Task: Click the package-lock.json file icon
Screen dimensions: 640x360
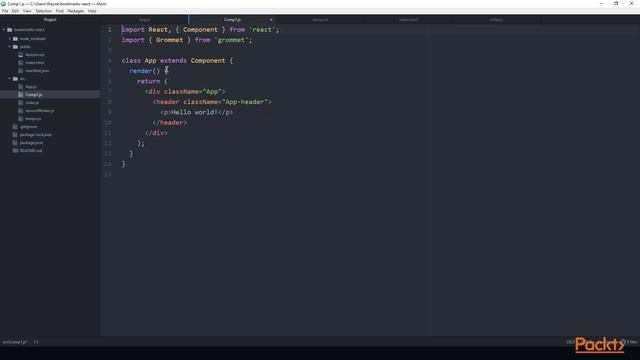Action: (15, 134)
